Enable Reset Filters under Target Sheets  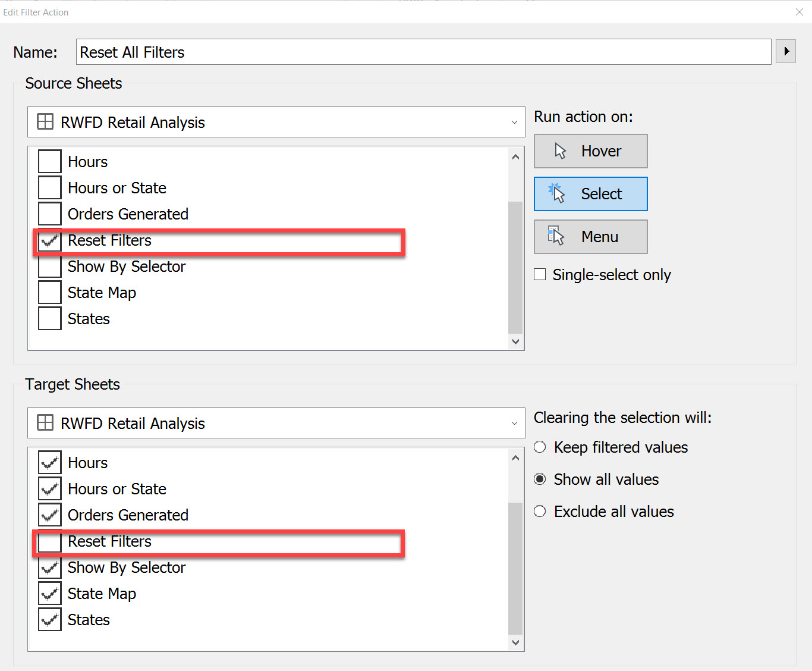[49, 541]
